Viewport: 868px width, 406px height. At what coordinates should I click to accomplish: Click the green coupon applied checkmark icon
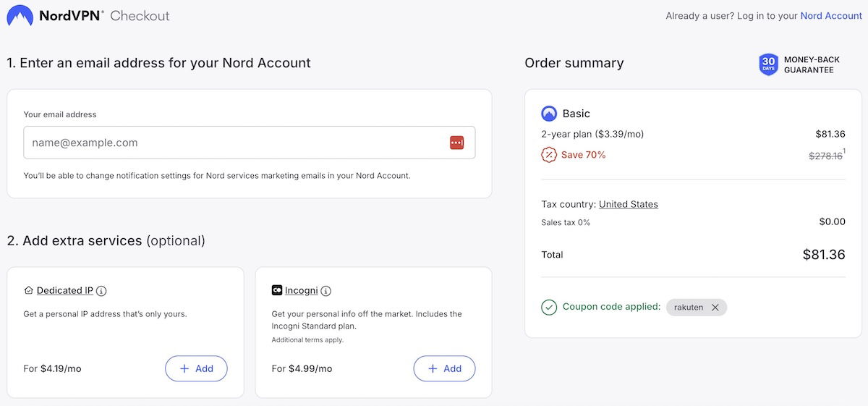[x=549, y=307]
